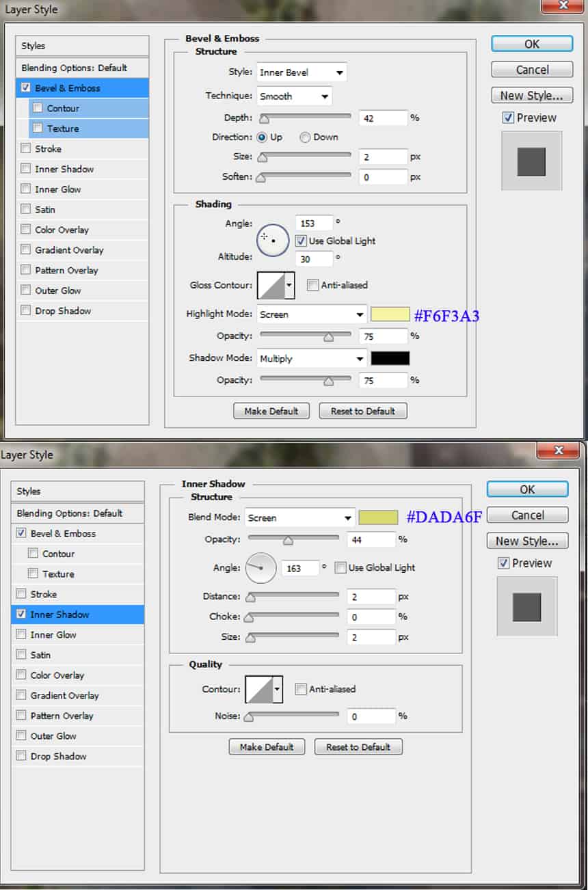Viewport: 588px width, 890px height.
Task: Select Drop Shadow in the Inner Shadow dialog's list
Action: pyautogui.click(x=58, y=756)
